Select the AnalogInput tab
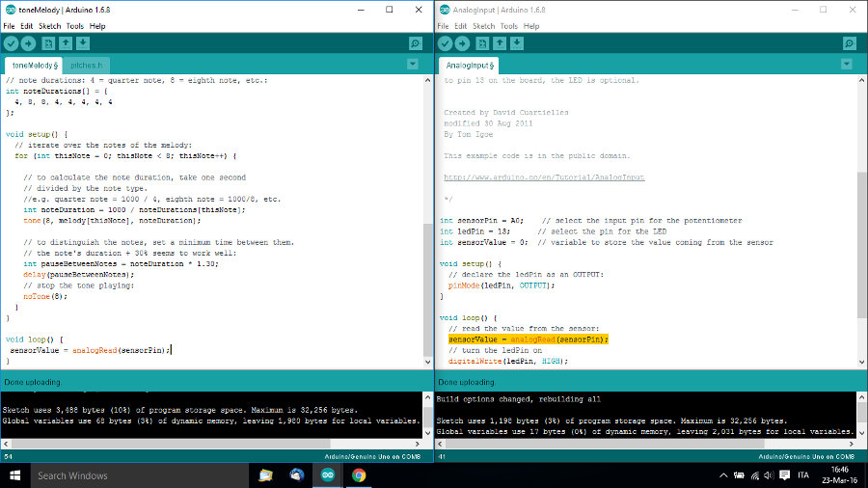Screen dimensions: 868x488 click(x=470, y=66)
